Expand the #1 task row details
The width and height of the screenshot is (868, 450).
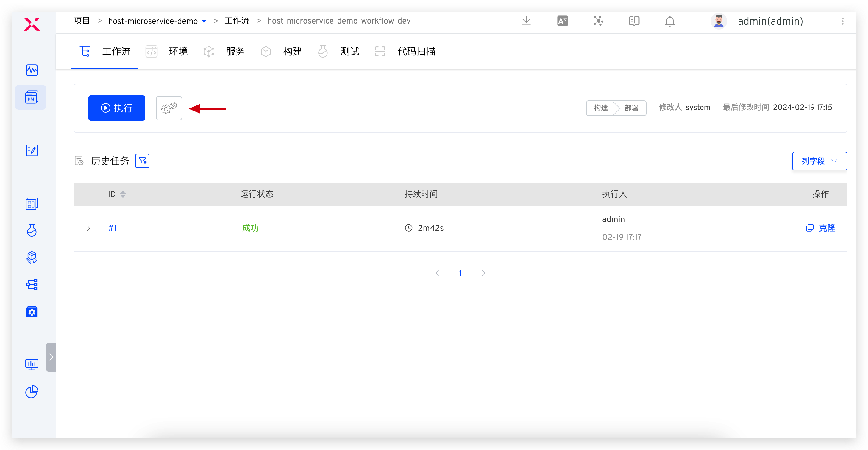coord(88,228)
